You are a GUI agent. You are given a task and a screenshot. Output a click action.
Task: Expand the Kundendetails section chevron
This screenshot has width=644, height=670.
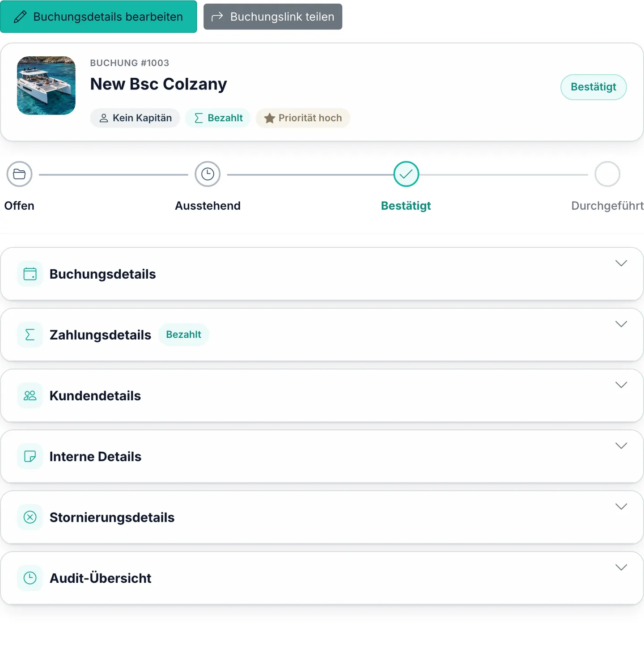point(621,385)
